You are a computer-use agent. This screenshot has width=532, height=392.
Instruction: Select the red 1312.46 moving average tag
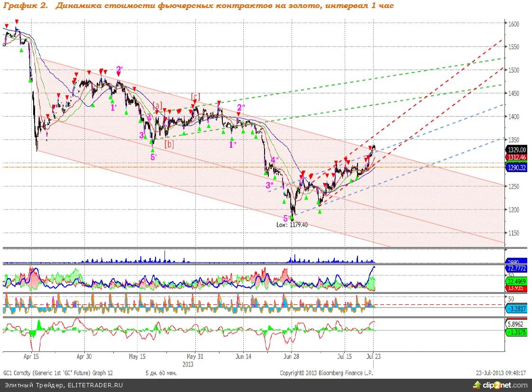click(x=517, y=157)
